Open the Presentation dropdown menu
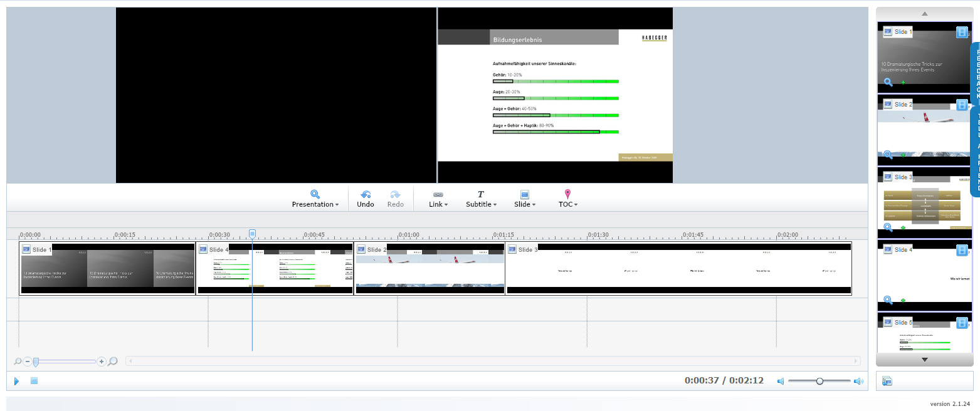This screenshot has width=980, height=411. 315,199
